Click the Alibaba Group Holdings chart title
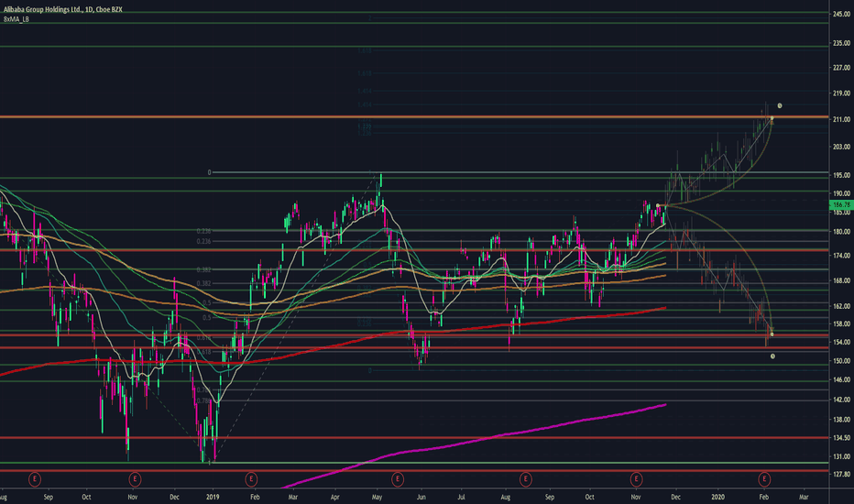 tap(62, 10)
